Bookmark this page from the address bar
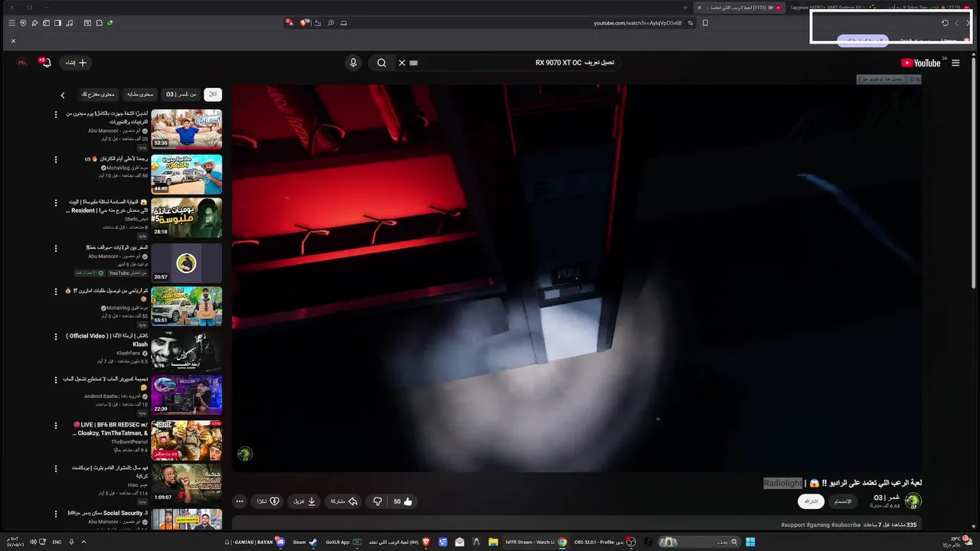The height and width of the screenshot is (551, 980). coord(705,23)
